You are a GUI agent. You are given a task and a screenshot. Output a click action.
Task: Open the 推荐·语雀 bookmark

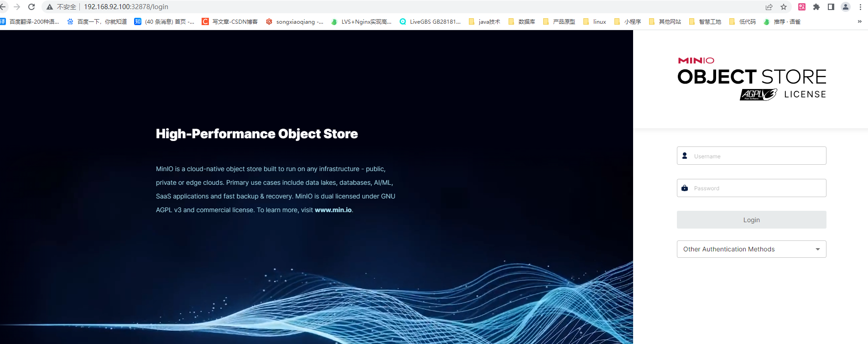tap(782, 21)
